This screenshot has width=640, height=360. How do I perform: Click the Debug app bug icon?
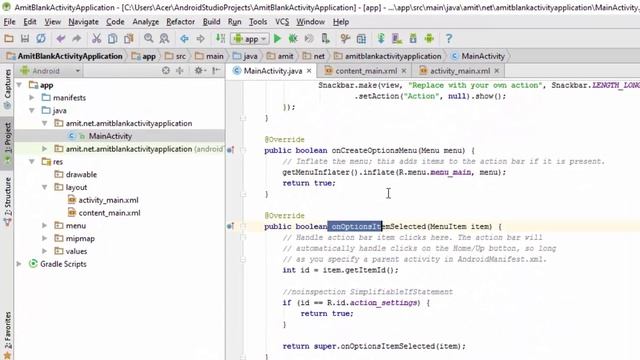(x=293, y=39)
